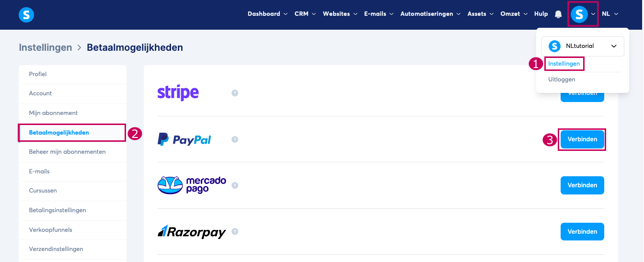Expand the CRM menu

point(305,14)
